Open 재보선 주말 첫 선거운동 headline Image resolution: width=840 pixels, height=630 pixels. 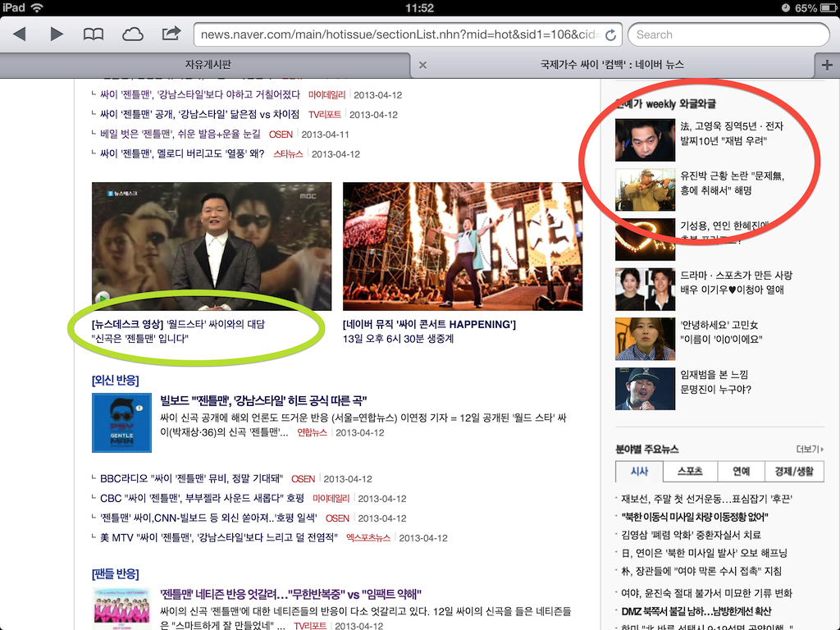[x=706, y=500]
